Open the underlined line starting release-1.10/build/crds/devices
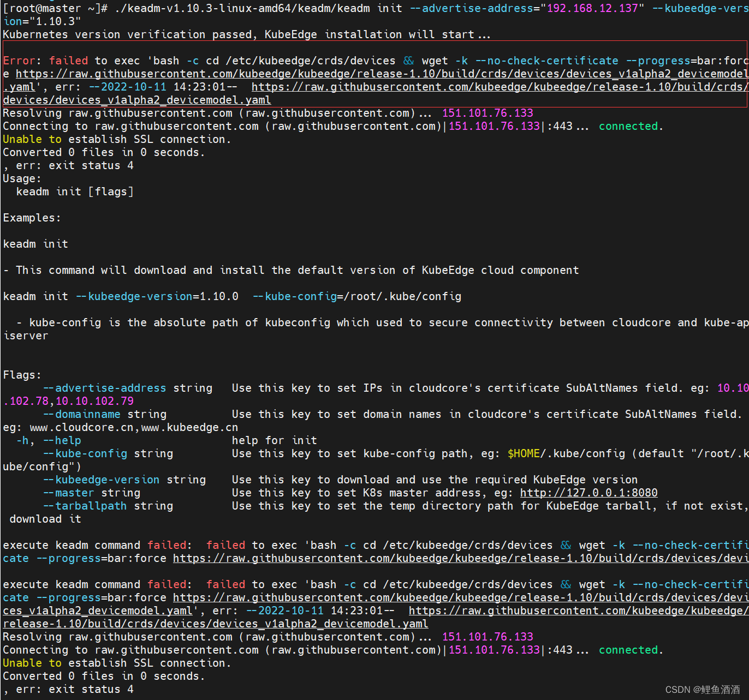 pyautogui.click(x=216, y=624)
